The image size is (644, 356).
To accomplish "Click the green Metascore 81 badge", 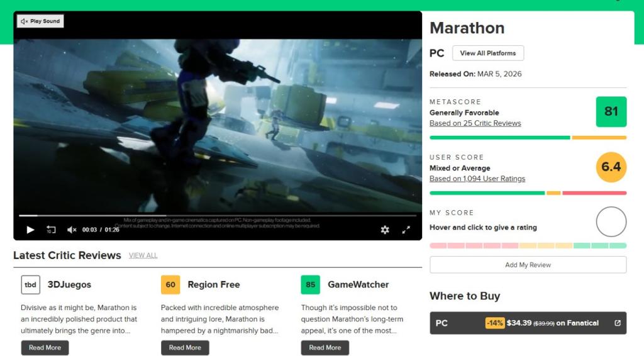I will tap(611, 112).
